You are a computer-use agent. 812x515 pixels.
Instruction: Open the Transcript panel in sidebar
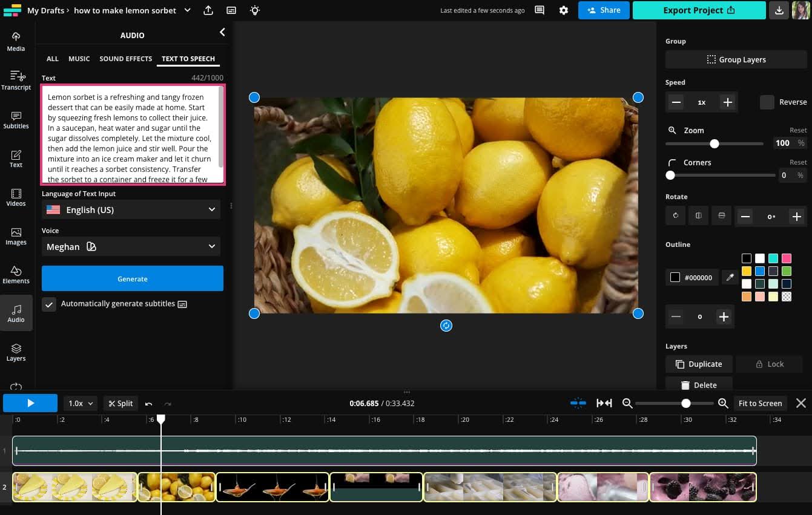pyautogui.click(x=16, y=80)
